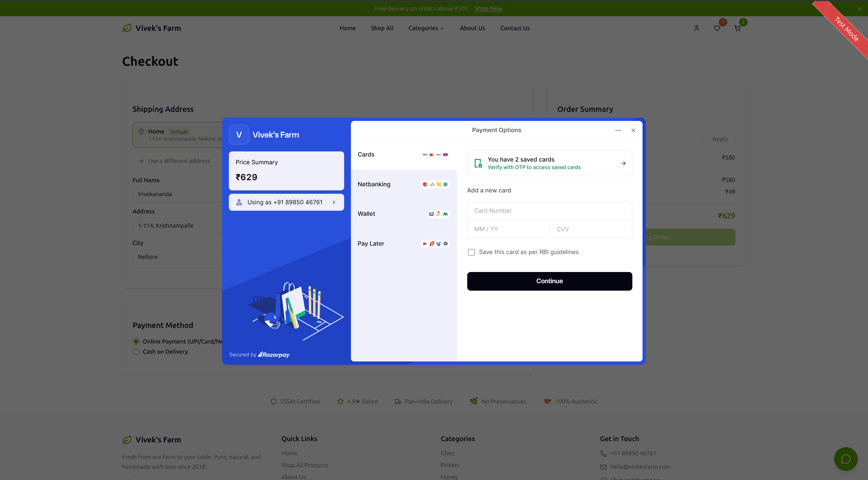Click the plus icon for different address
Screen dimensions: 868x480
[x=141, y=161]
